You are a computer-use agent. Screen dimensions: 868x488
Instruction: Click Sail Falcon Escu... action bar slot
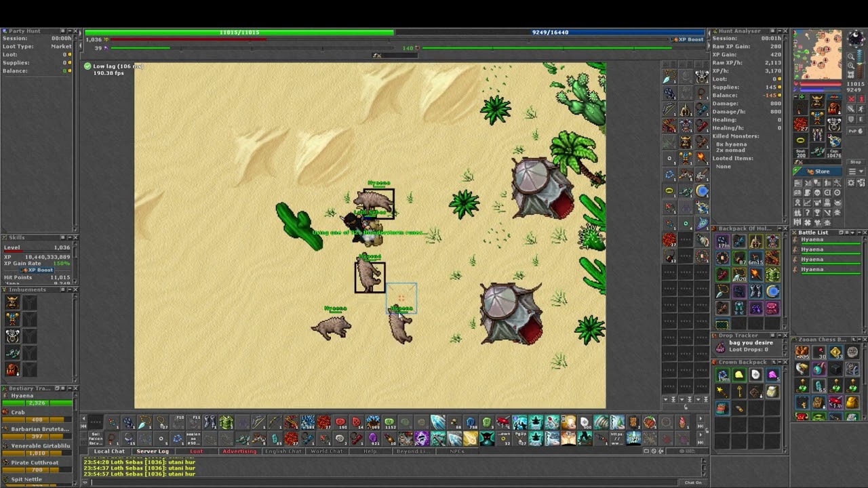pos(96,439)
